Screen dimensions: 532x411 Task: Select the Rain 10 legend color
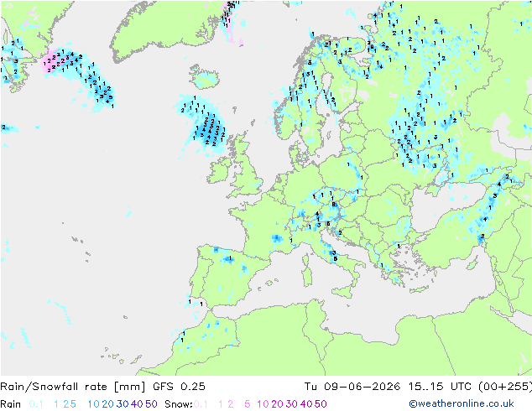[93, 404]
